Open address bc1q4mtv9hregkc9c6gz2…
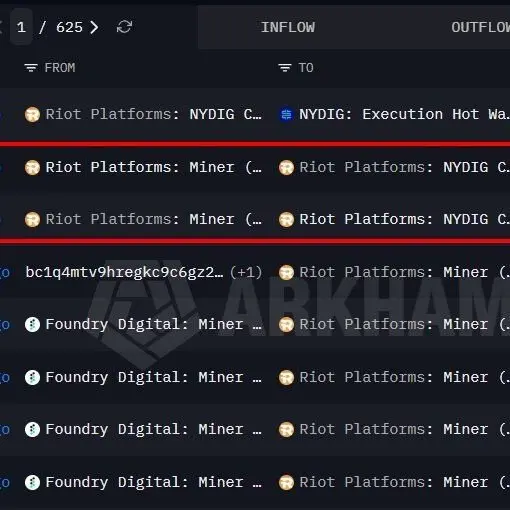The width and height of the screenshot is (510, 510). (124, 272)
